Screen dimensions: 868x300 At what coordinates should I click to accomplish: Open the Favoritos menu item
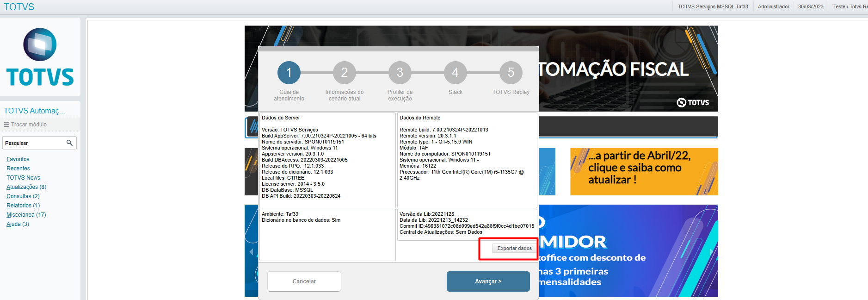(18, 159)
